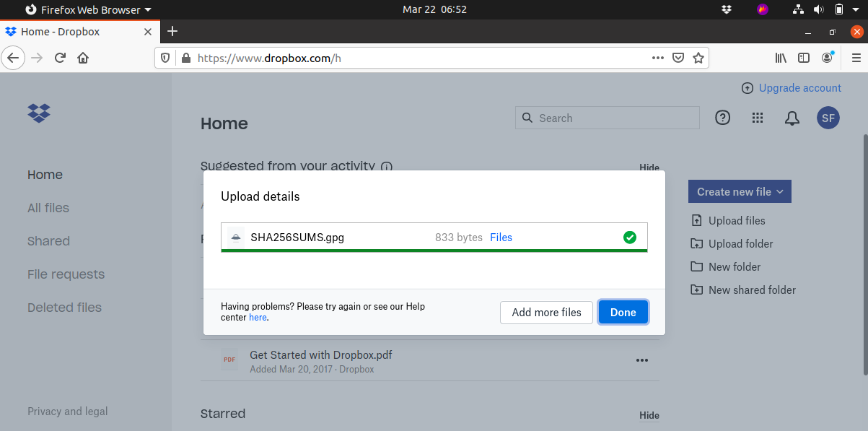
Task: Click SHA256SUMS.gpg file name in upload list
Action: (x=297, y=238)
